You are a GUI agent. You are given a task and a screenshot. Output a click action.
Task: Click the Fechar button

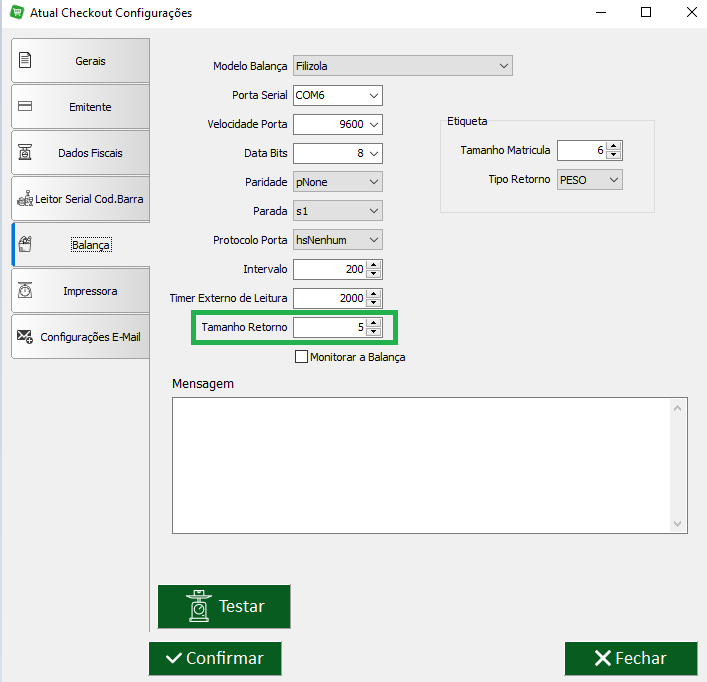click(631, 658)
